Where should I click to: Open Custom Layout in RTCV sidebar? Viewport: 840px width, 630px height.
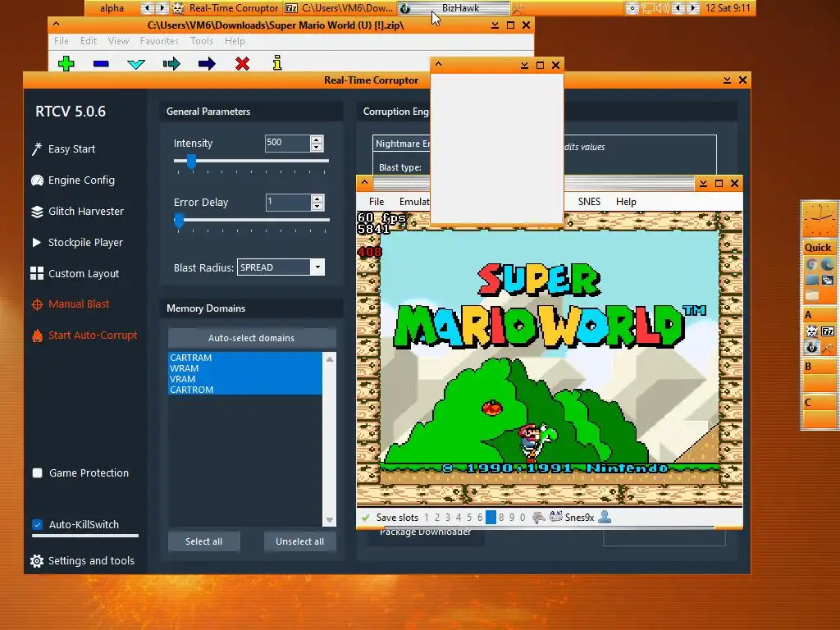point(75,273)
